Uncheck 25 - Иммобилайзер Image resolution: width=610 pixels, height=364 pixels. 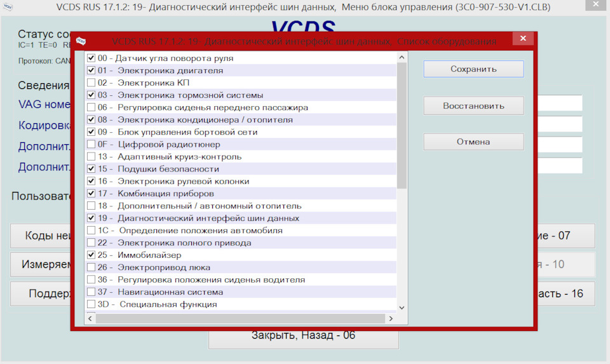(91, 255)
